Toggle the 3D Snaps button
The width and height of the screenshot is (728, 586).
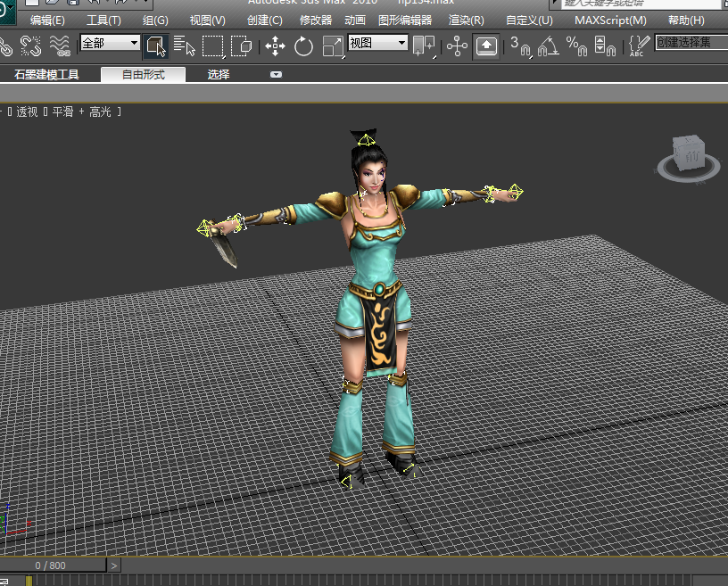click(520, 46)
